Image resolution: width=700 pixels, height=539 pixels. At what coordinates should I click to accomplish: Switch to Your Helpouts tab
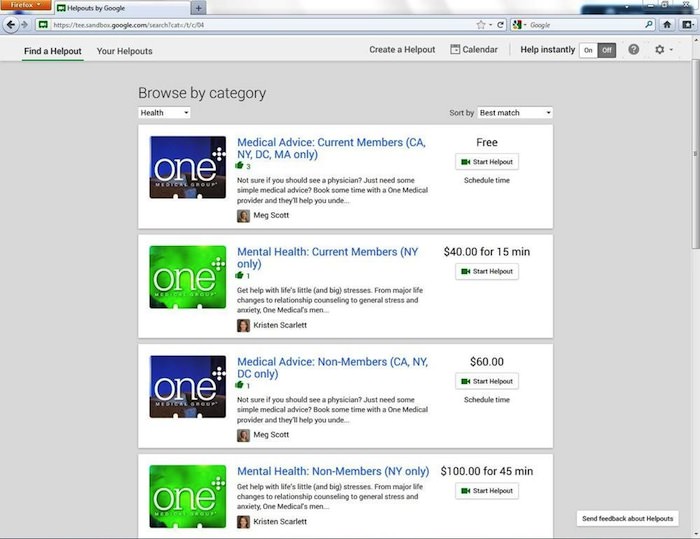click(125, 50)
